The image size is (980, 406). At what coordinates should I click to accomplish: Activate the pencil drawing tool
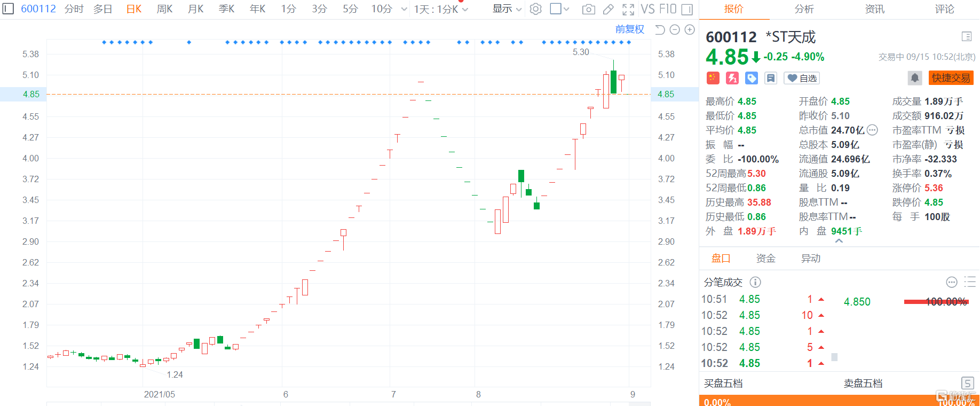pyautogui.click(x=608, y=9)
